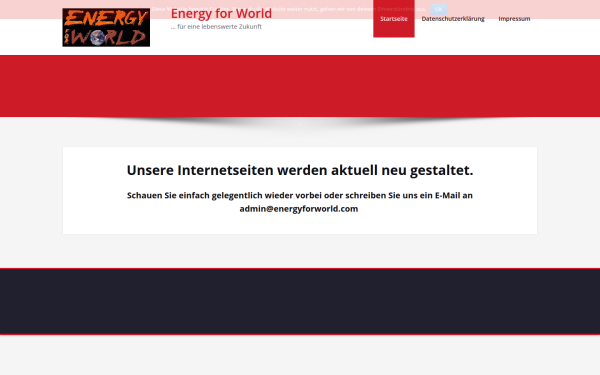Click the heading about Internetseiten neu gestaltet
The width and height of the screenshot is (600, 375).
click(x=300, y=170)
